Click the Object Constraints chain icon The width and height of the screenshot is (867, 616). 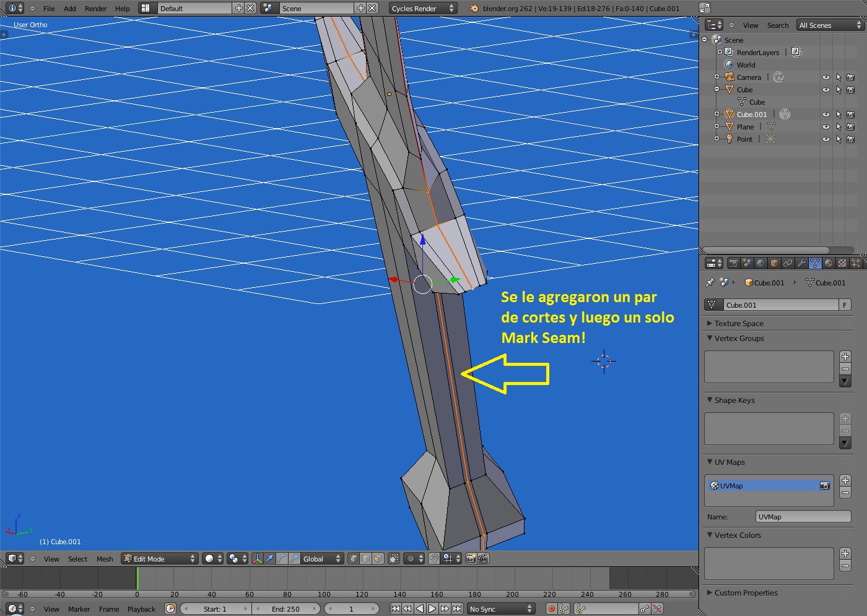[788, 263]
